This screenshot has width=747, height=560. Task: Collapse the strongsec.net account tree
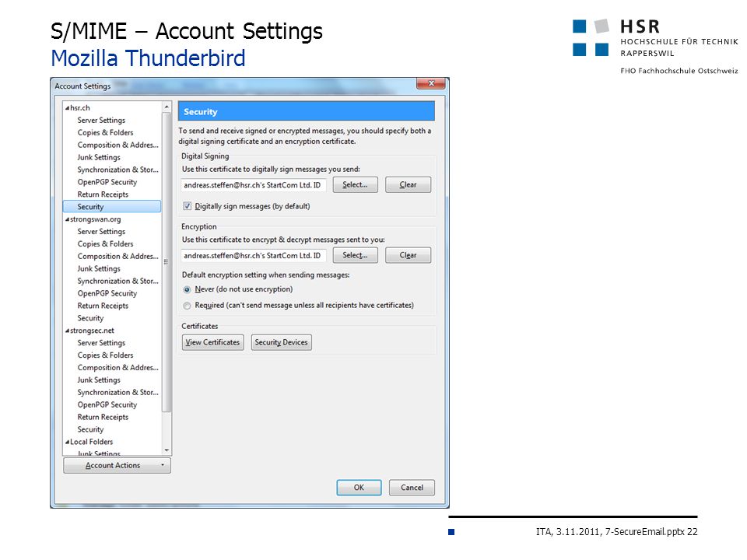pos(67,331)
